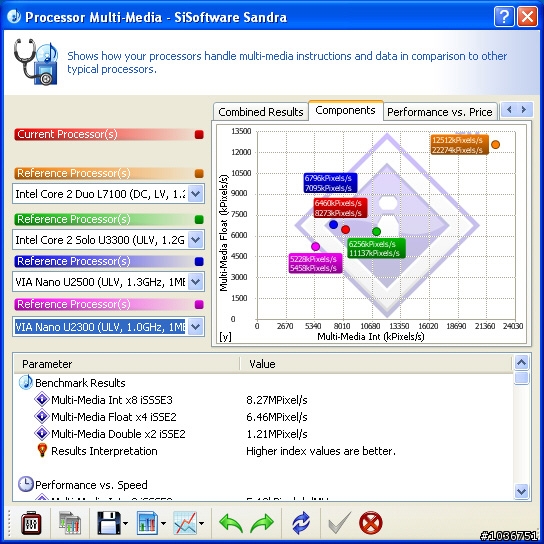Toggle the blue Reference Processor(s) square
Image resolution: width=544 pixels, height=544 pixels.
199,261
